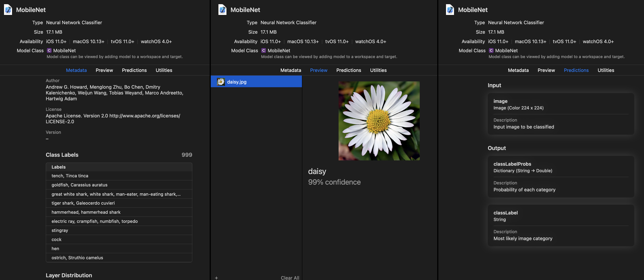Screen dimensions: 644x280
Task: Select 'hammerhead, hammerhead shark' label row
Action: click(119, 212)
